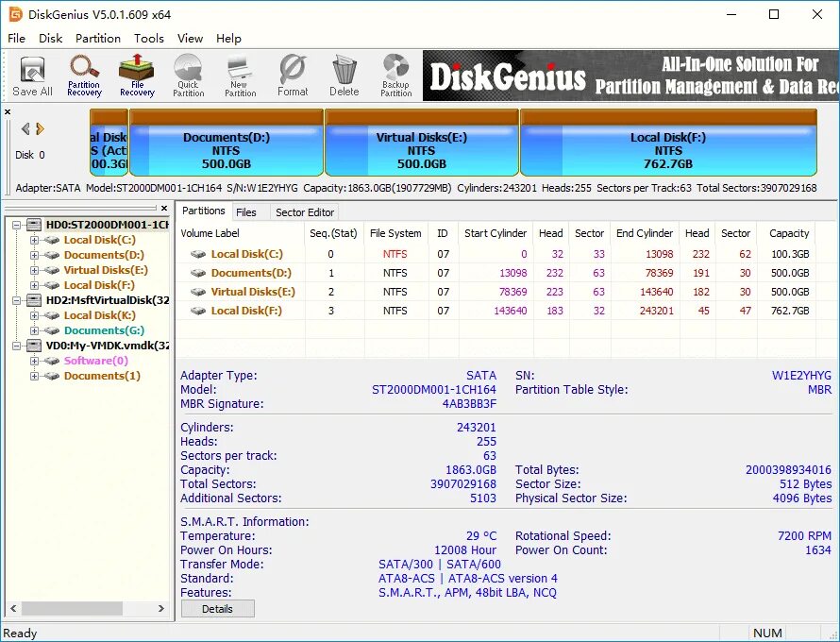Screen dimensions: 840x642
Task: Click Local Disk(K:) drive icon in tree
Action: [x=52, y=315]
